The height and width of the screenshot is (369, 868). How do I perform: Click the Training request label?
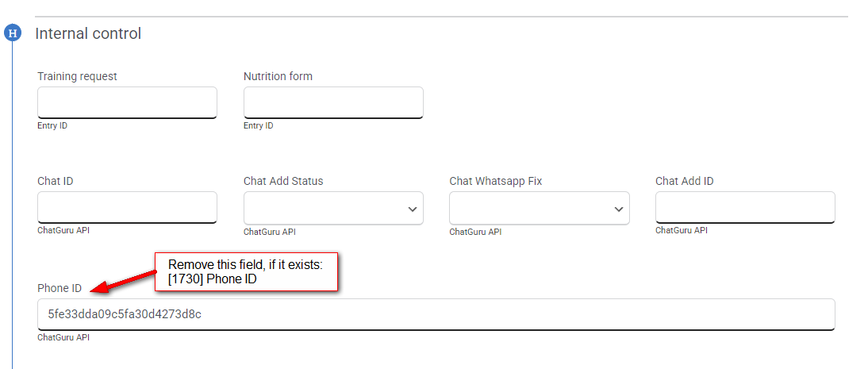tap(77, 76)
